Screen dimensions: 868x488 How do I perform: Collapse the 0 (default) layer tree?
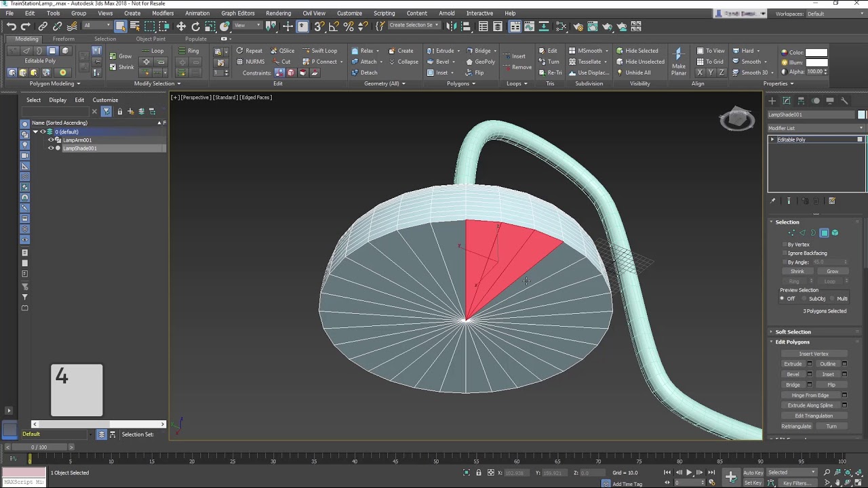(x=35, y=131)
